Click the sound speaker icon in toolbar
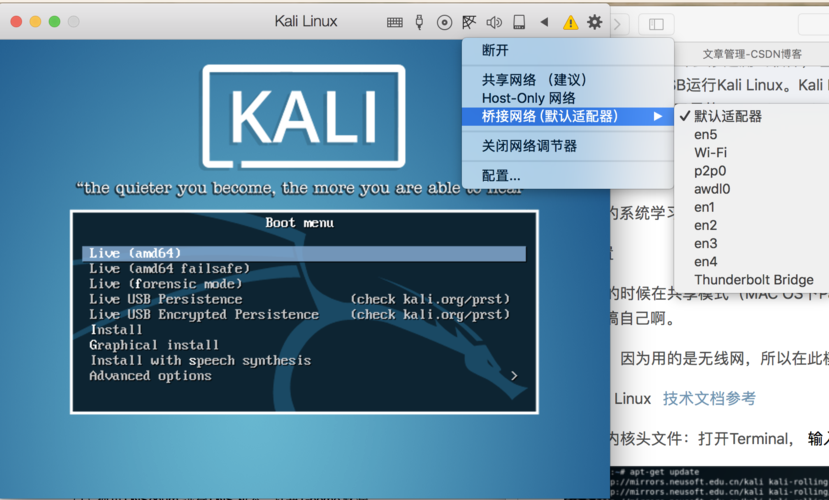Screen dimensions: 829x500 click(x=494, y=22)
